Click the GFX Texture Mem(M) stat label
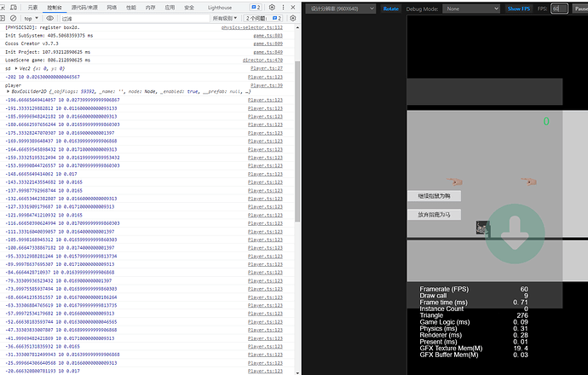Viewport: 588px width, 375px height. pos(451,348)
